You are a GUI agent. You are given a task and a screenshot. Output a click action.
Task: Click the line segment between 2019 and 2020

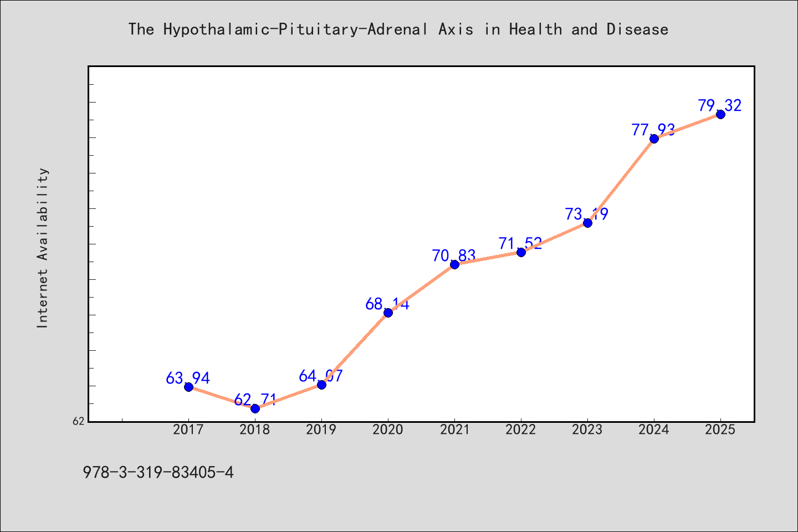pyautogui.click(x=355, y=349)
